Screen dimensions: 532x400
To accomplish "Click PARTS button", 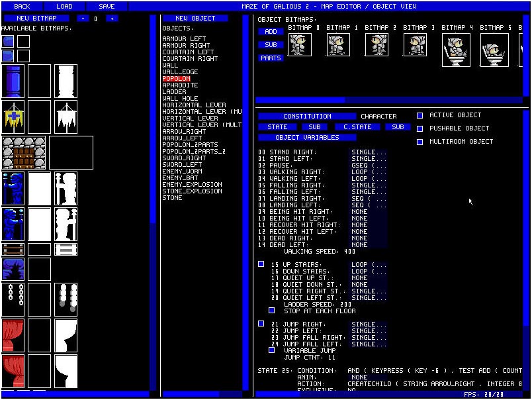I will click(x=271, y=58).
